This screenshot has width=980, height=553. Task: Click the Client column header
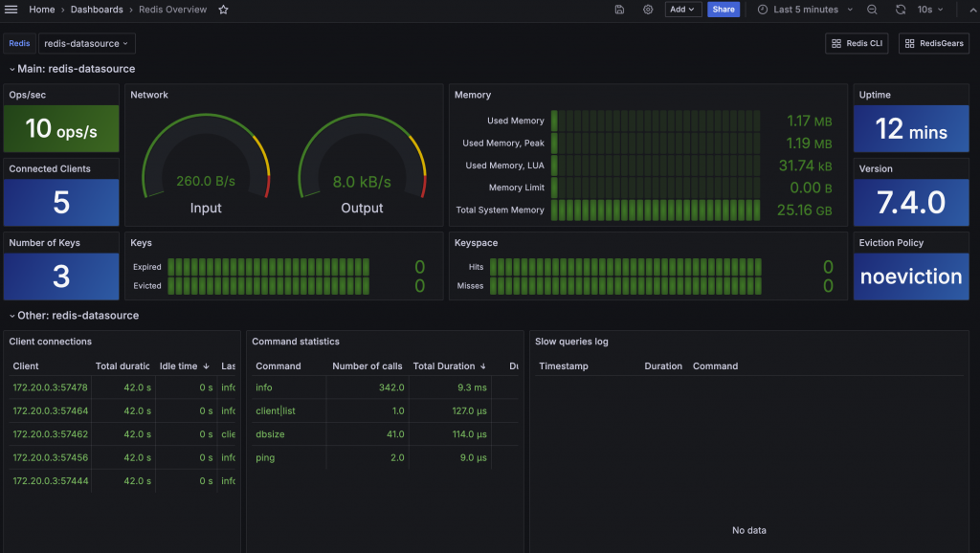pos(26,366)
